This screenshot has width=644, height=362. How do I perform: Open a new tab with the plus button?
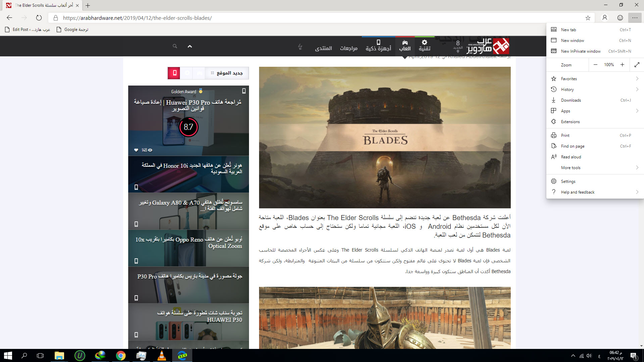pos(88,5)
